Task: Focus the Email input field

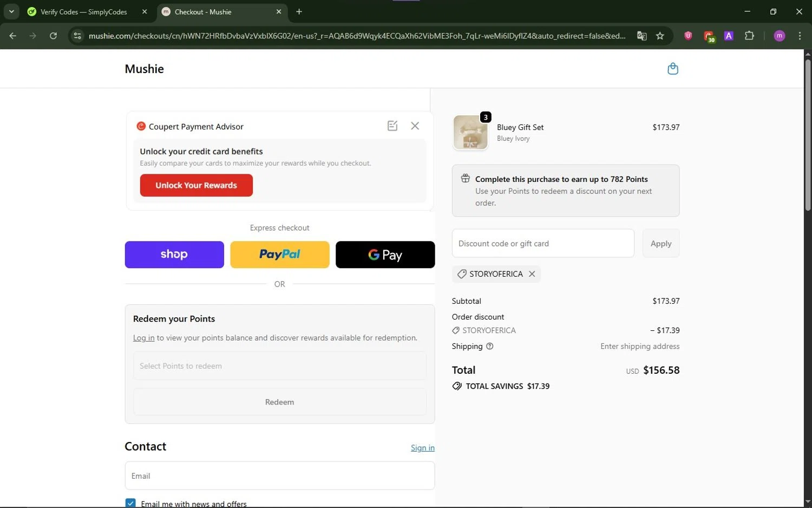Action: (280, 476)
